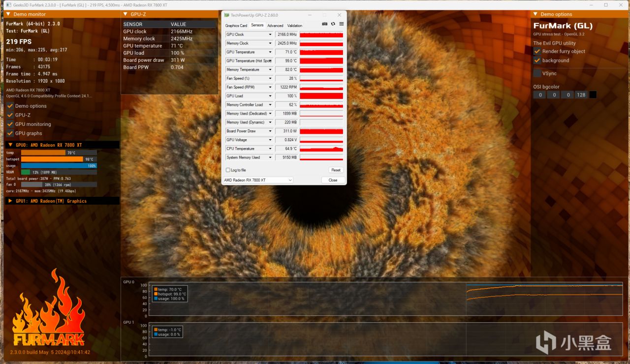The image size is (630, 364).
Task: Open the CPU Temperature sensor dropdown
Action: click(270, 149)
